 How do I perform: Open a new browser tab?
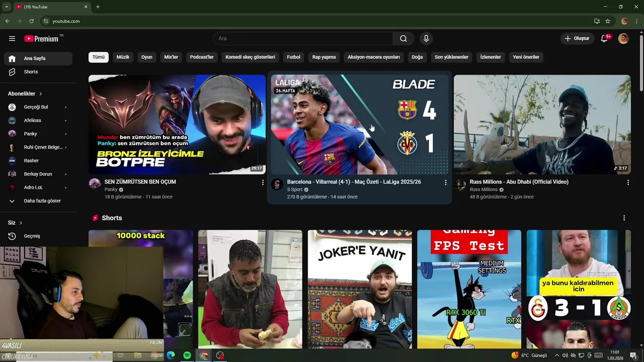point(98,7)
